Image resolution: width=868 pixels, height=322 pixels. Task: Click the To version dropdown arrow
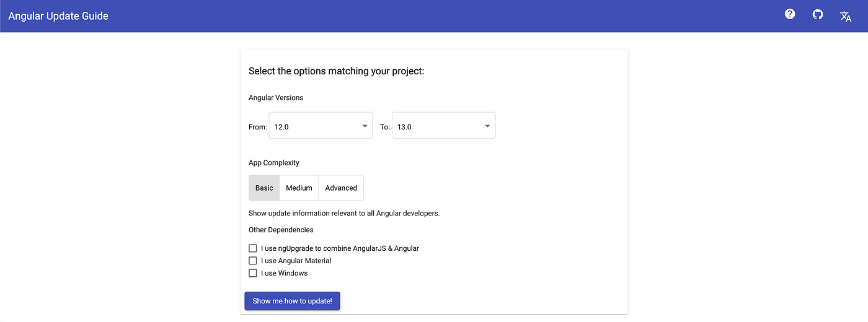pyautogui.click(x=487, y=126)
